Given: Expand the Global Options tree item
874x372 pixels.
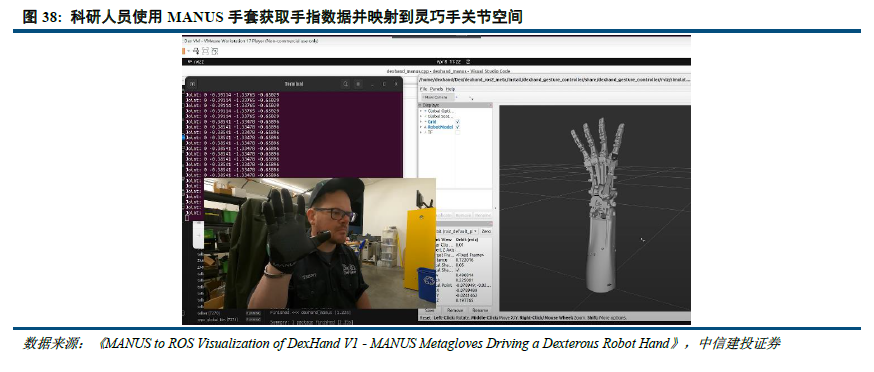Looking at the screenshot, I should coord(421,110).
